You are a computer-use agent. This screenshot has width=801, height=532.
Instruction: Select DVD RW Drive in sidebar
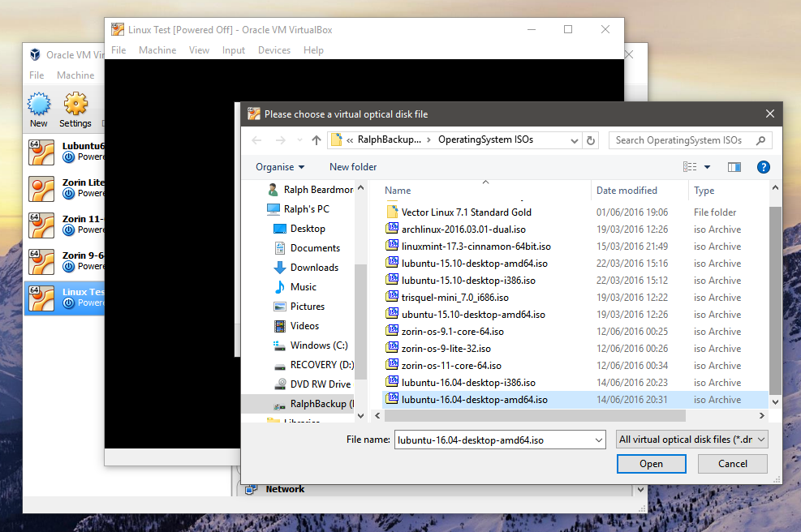(x=321, y=384)
